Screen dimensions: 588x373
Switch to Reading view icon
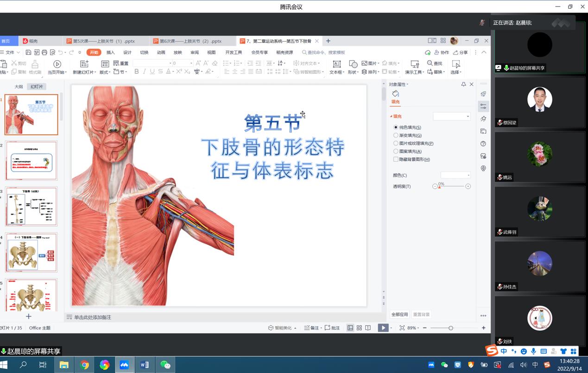368,328
